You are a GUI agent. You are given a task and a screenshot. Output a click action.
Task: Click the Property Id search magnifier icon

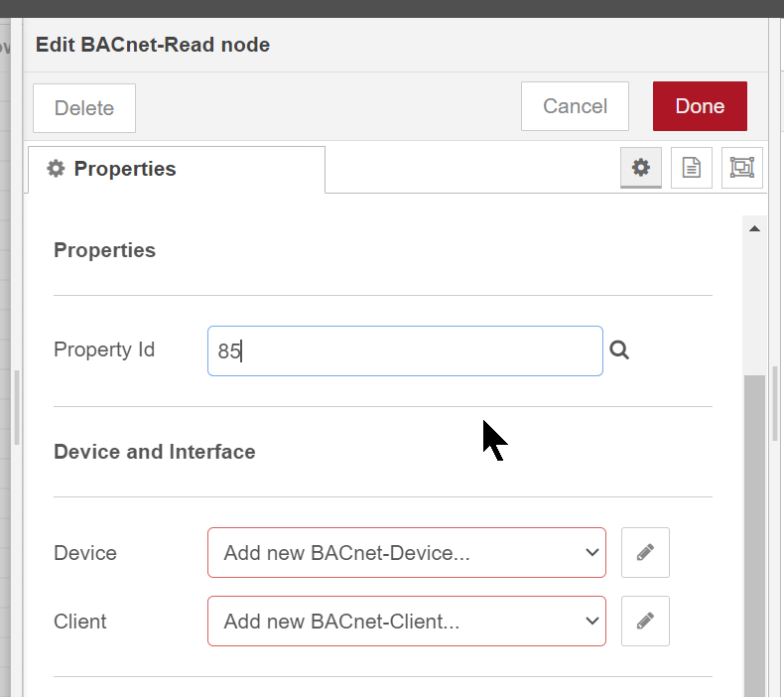point(619,350)
